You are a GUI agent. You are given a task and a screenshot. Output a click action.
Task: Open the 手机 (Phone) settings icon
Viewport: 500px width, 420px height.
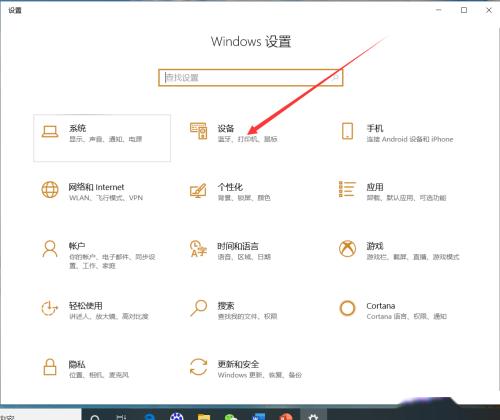click(x=347, y=131)
